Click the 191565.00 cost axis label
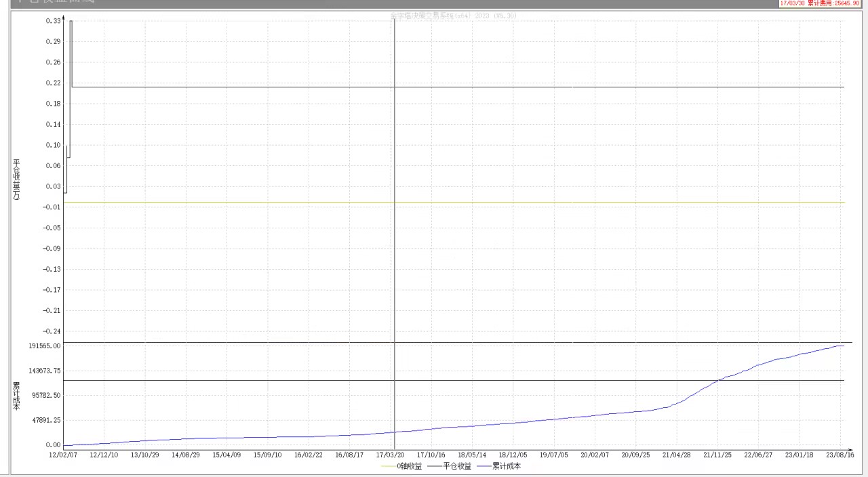The width and height of the screenshot is (868, 477). [x=44, y=346]
